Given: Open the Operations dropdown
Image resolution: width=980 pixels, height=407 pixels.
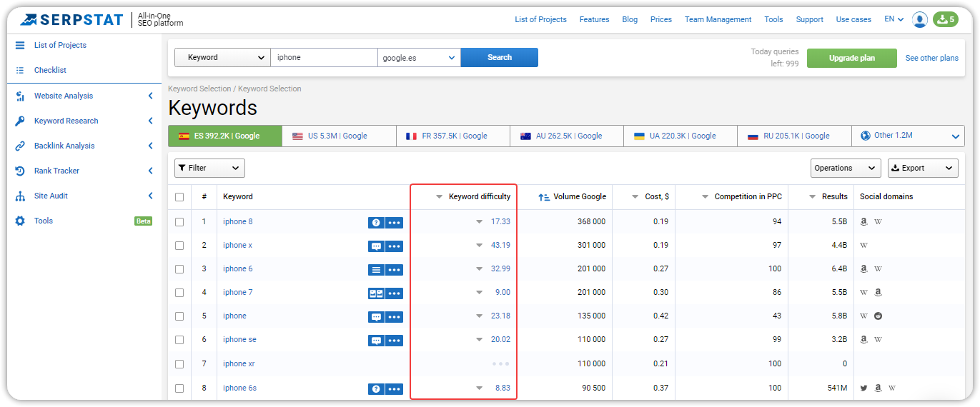Looking at the screenshot, I should point(846,168).
